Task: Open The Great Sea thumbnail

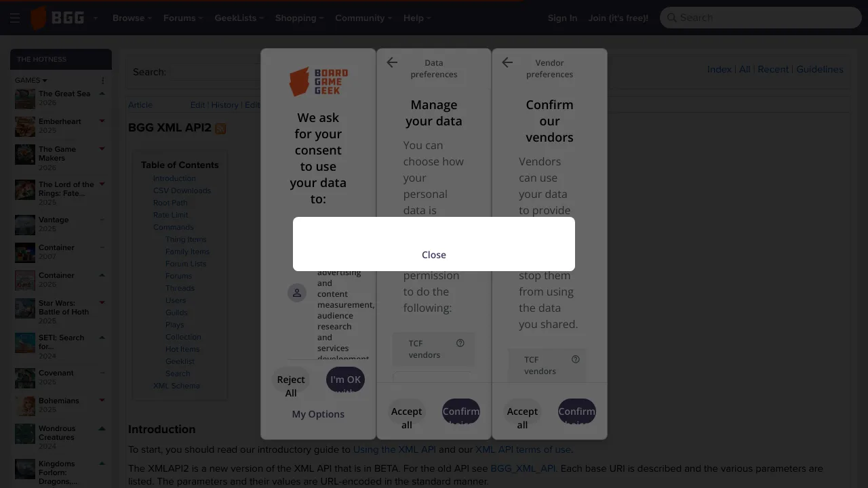Action: point(25,99)
